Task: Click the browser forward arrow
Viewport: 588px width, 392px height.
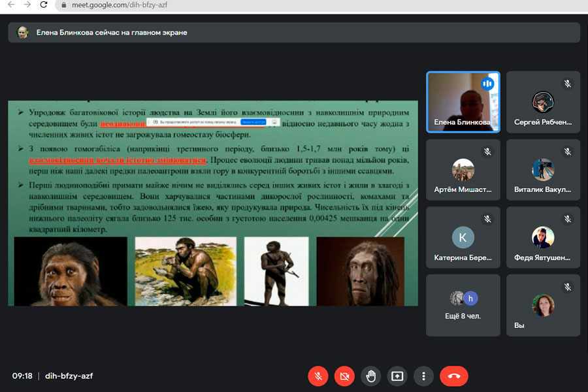Action: (27, 5)
